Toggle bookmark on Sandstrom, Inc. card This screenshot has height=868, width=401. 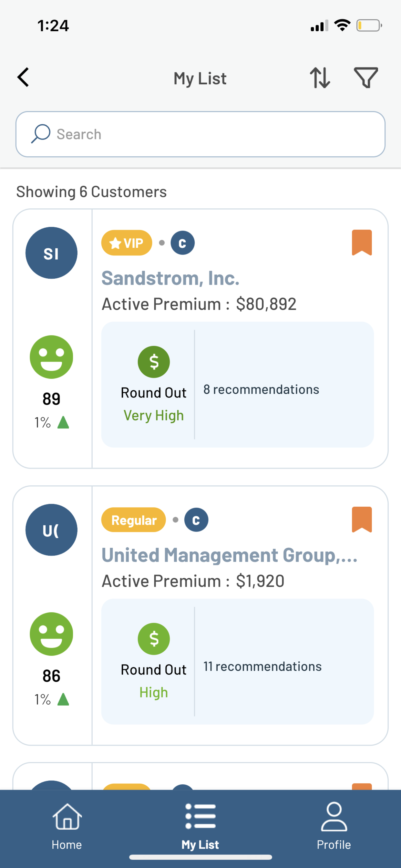tap(362, 243)
